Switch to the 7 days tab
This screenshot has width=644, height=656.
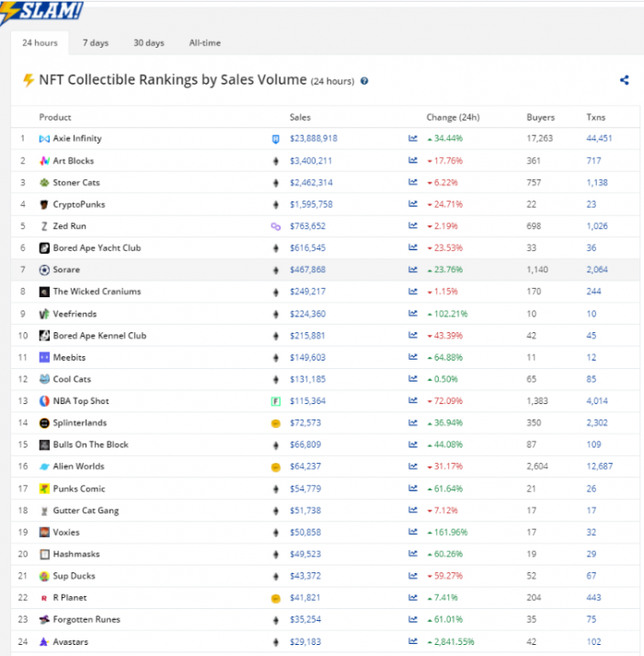96,42
